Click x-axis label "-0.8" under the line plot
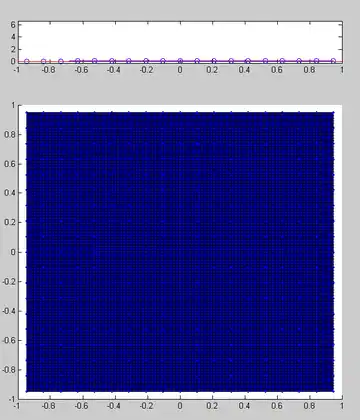The width and height of the screenshot is (360, 420). pyautogui.click(x=48, y=70)
